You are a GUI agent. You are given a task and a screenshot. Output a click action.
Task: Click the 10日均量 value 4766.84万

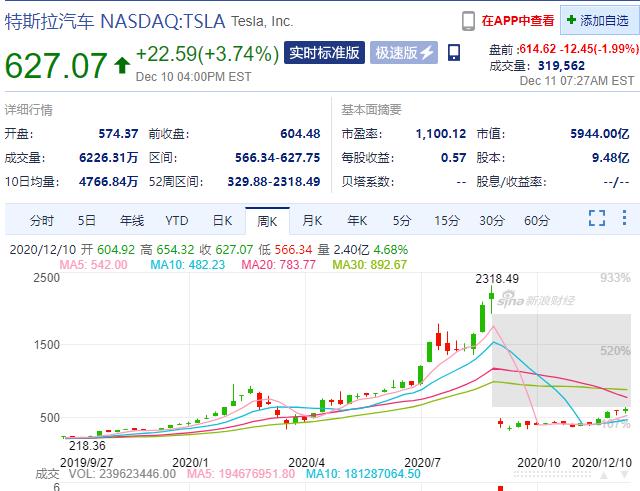[x=109, y=181]
